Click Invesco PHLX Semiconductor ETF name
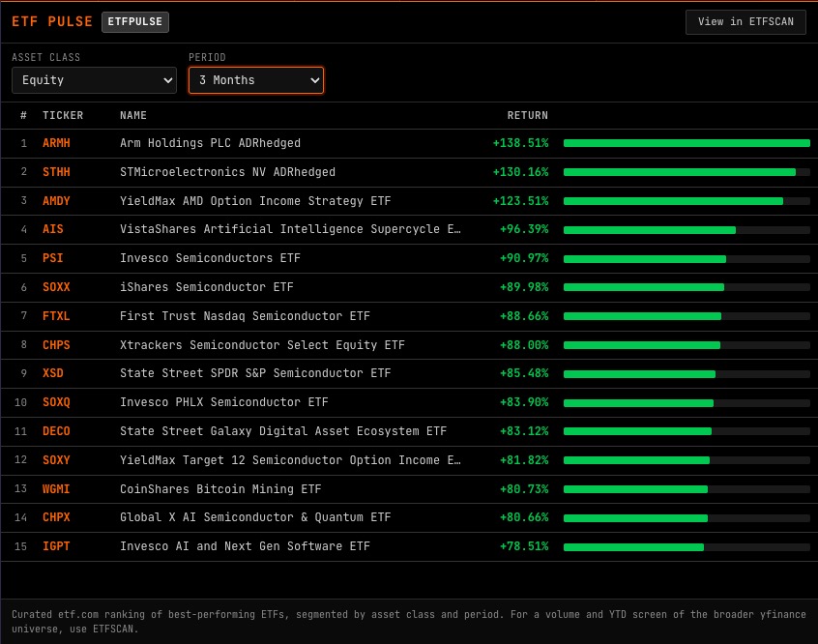The height and width of the screenshot is (644, 818). [x=223, y=402]
